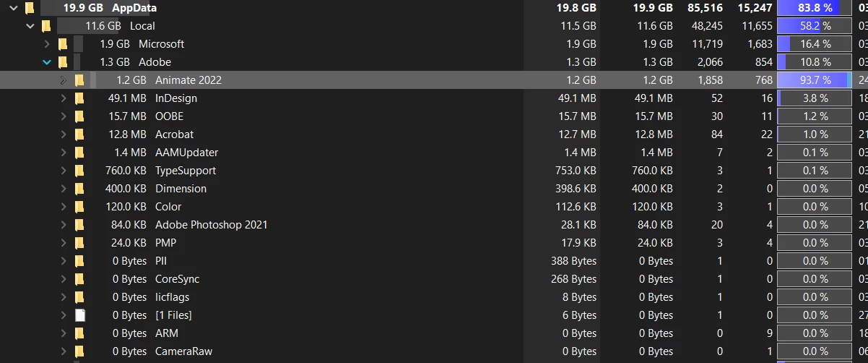This screenshot has height=363, width=868.
Task: Click the AAMUpdater folder icon
Action: [79, 153]
